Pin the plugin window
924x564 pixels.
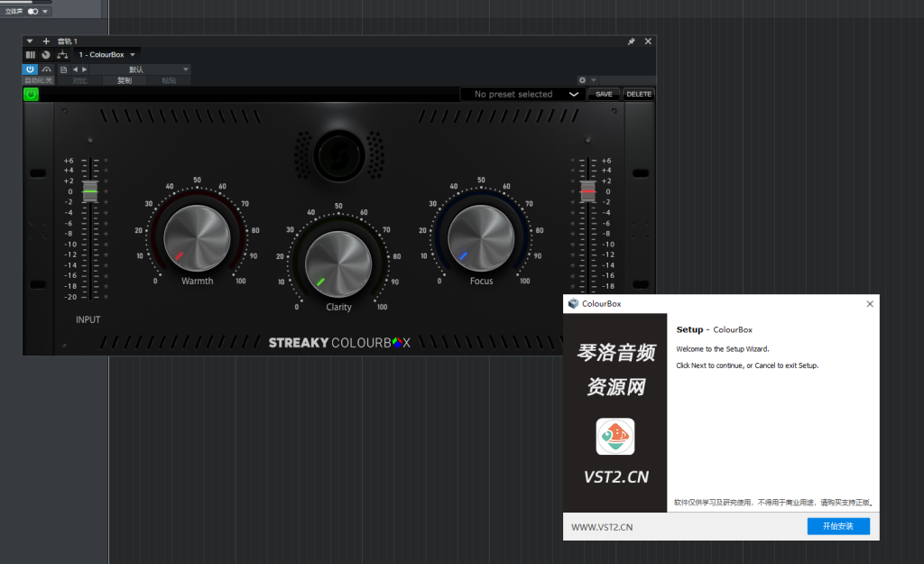pyautogui.click(x=631, y=42)
